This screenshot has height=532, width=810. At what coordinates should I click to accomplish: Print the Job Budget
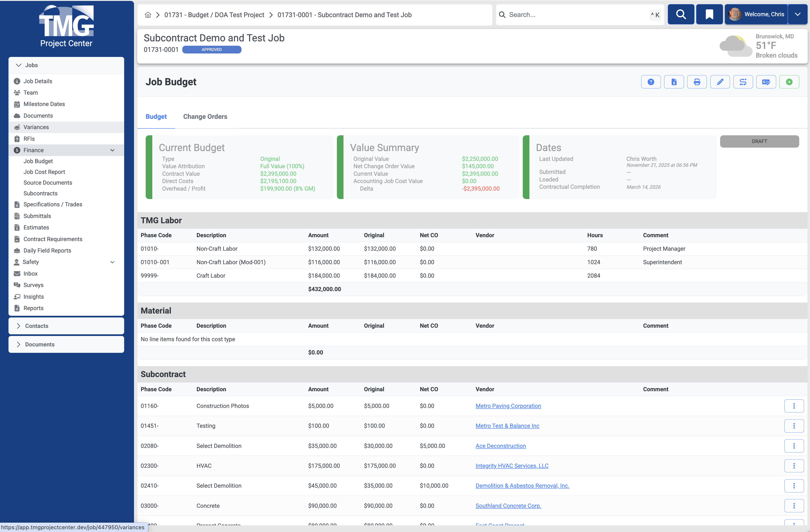pyautogui.click(x=697, y=82)
